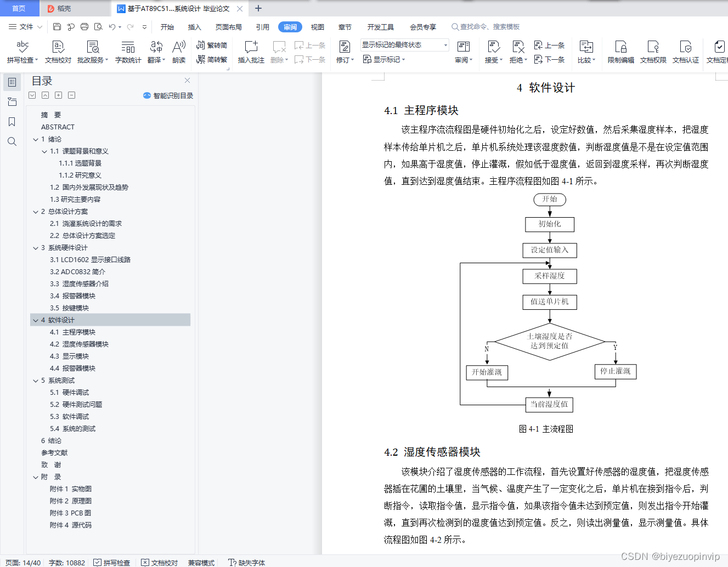Open 文档认证 document certification

click(686, 52)
